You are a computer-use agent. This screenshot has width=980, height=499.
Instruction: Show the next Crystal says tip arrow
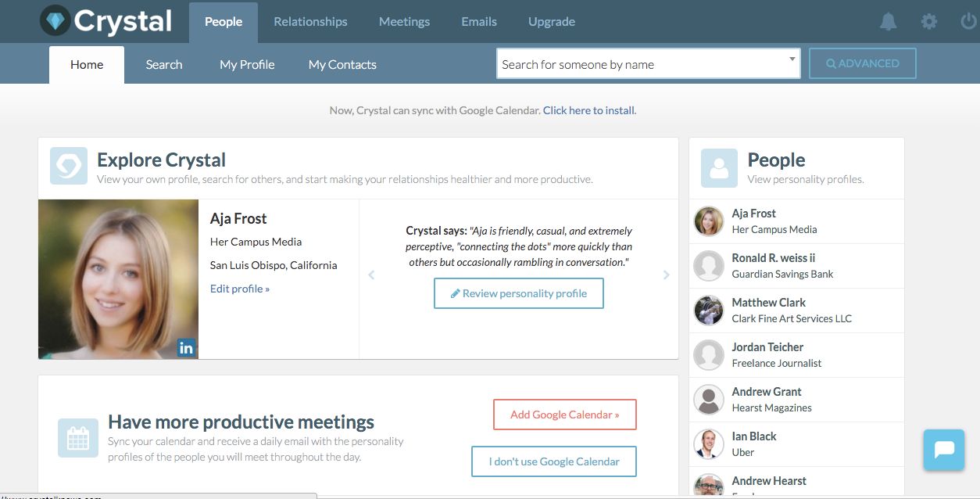[x=666, y=275]
